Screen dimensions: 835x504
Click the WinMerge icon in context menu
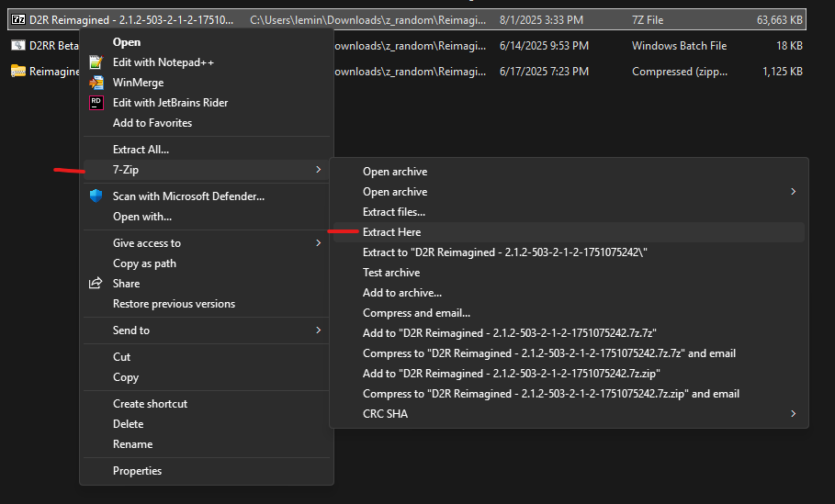click(x=96, y=83)
